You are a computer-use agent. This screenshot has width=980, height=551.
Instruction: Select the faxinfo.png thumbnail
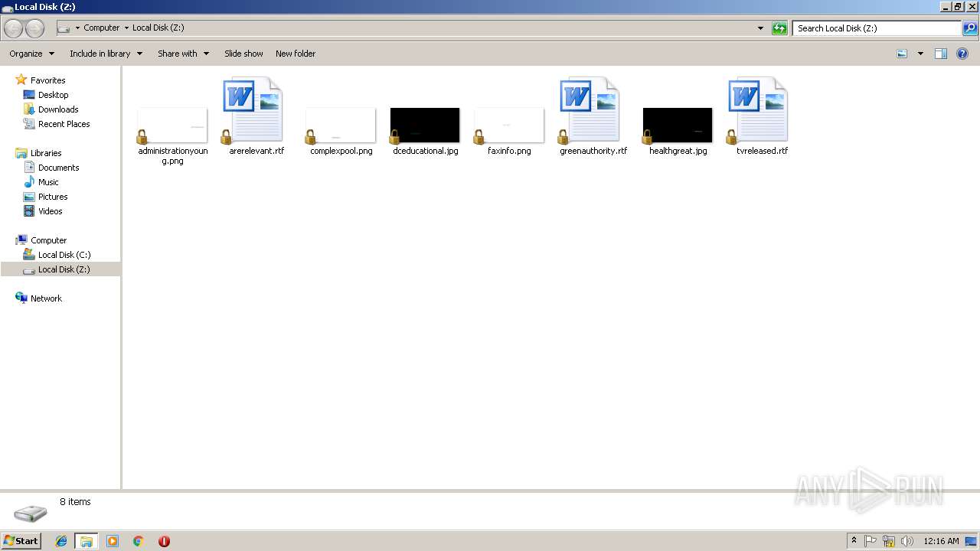[509, 126]
